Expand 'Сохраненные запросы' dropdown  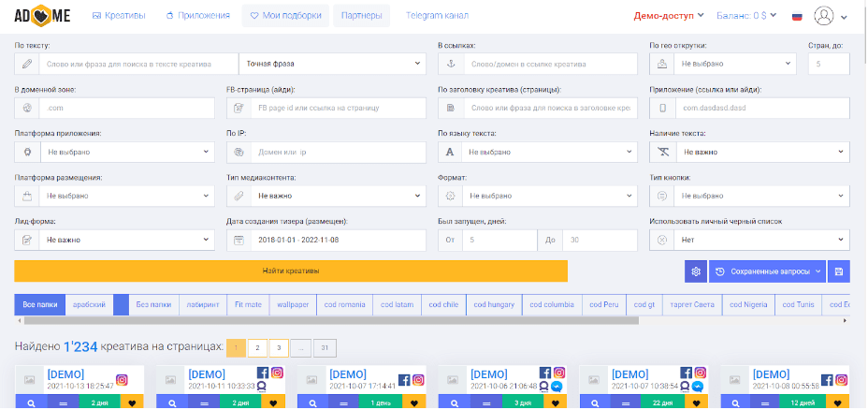[767, 271]
